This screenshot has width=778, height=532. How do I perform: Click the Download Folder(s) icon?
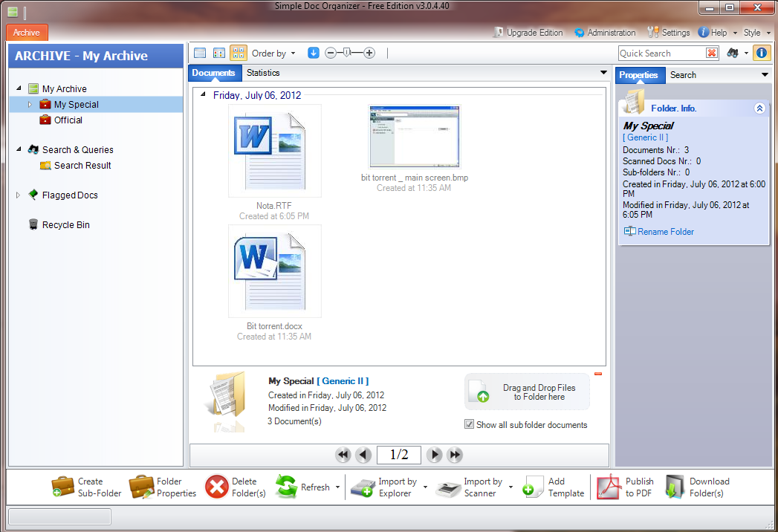click(x=674, y=487)
